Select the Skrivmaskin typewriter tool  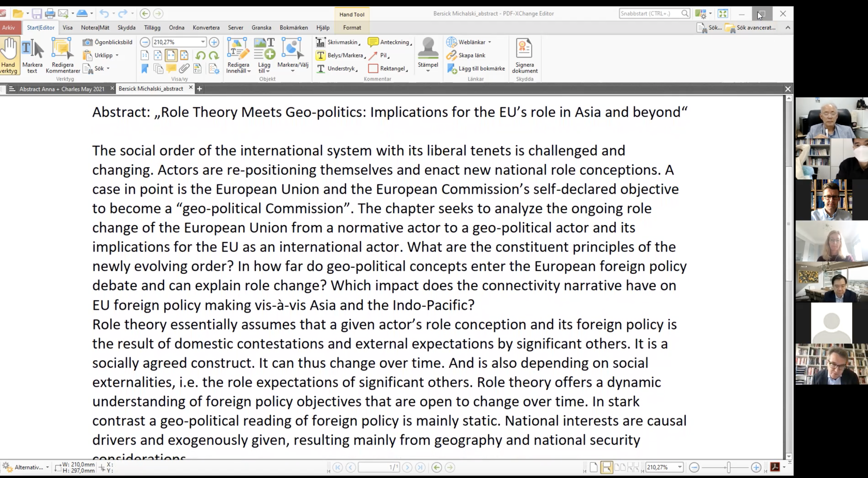point(338,42)
